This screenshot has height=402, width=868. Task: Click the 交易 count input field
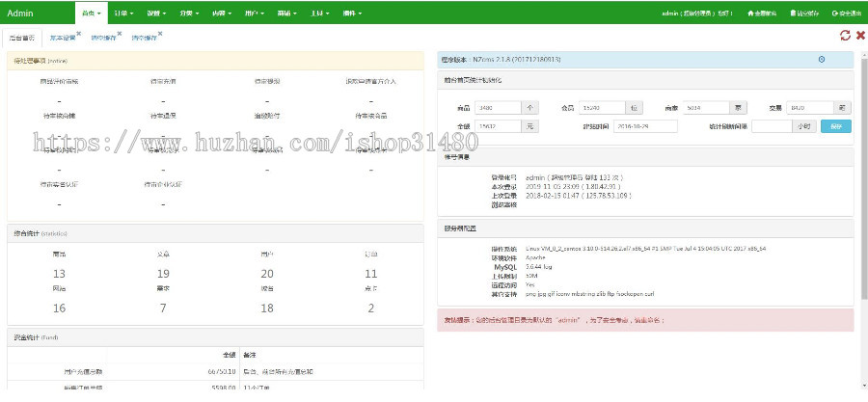[x=810, y=108]
